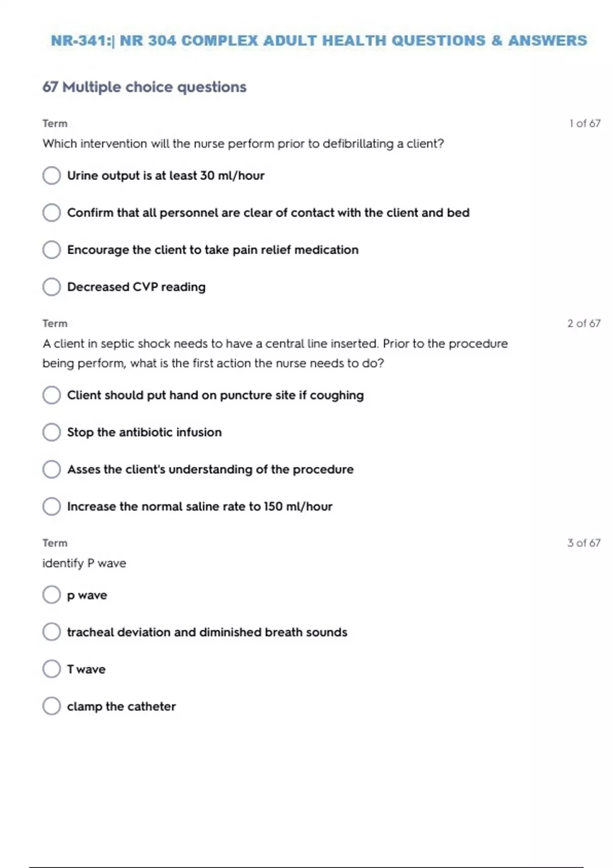Click the '67 Multiple choice questions' heading
The width and height of the screenshot is (613, 868).
144,87
